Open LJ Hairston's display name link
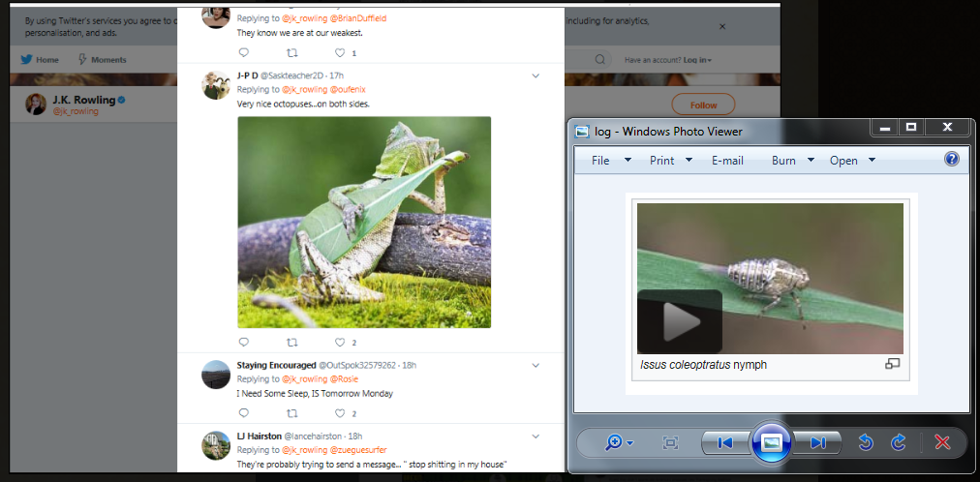This screenshot has width=980, height=482. coord(259,436)
